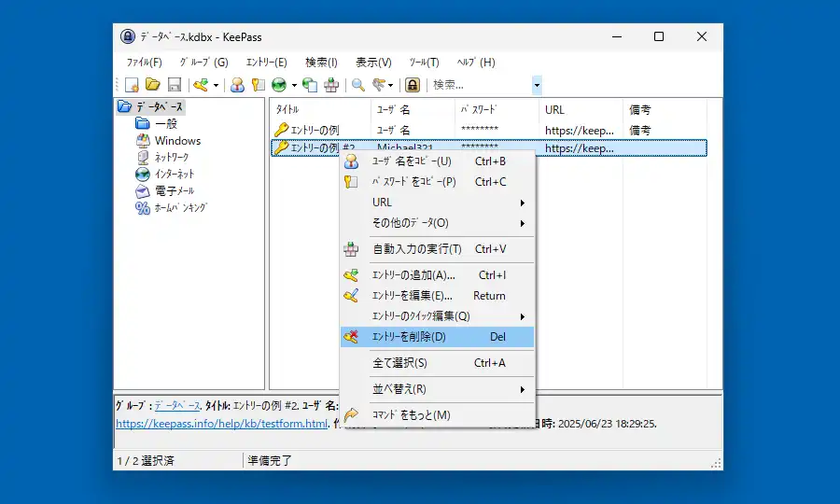Open the グループ(G) menu
The image size is (840, 504).
tap(203, 63)
